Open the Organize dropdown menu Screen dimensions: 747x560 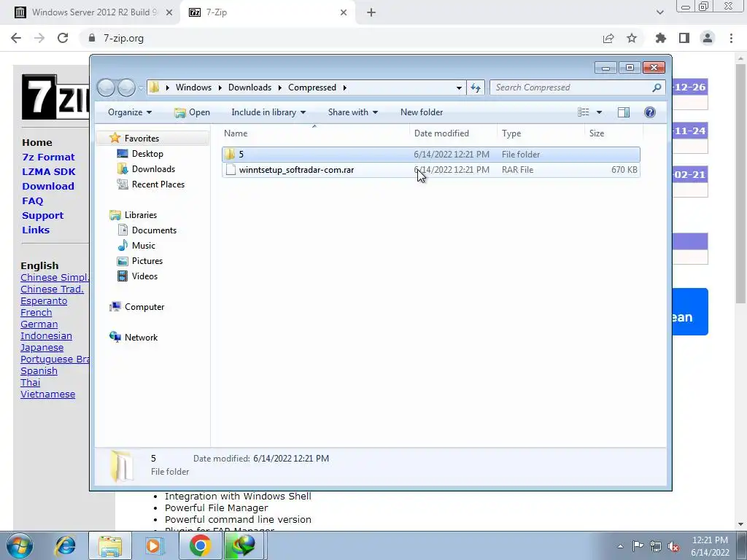130,112
